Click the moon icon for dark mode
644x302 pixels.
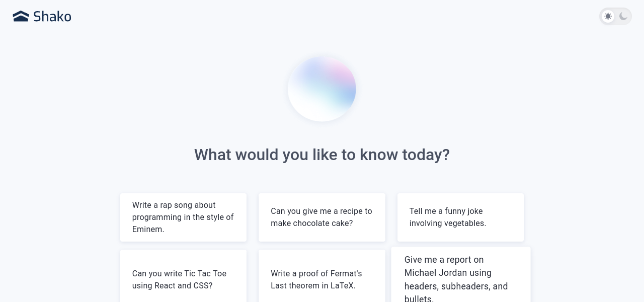623,17
